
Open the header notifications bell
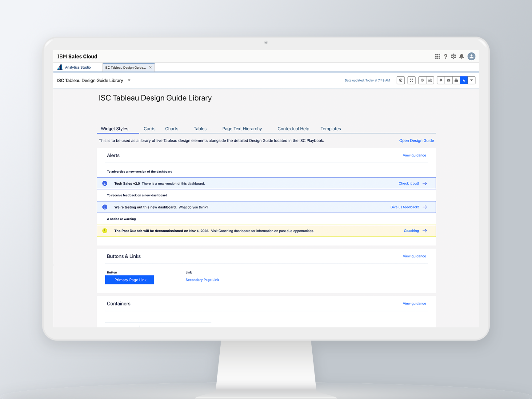(462, 56)
